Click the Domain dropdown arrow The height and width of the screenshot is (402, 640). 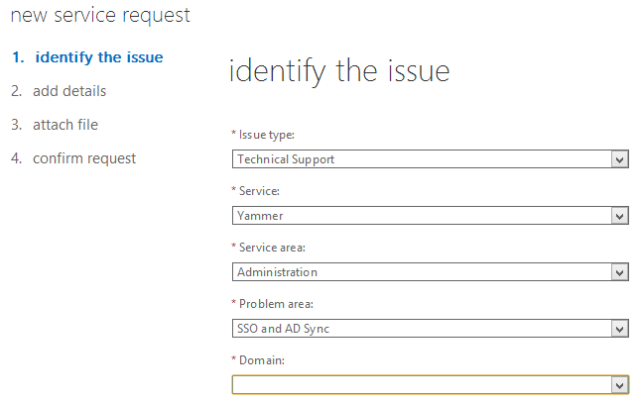[x=620, y=384]
